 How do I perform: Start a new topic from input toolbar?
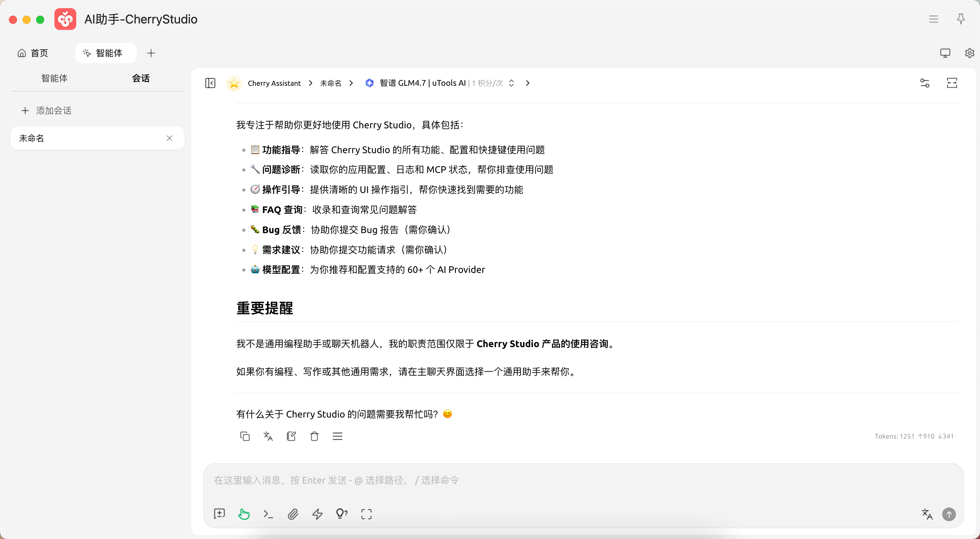click(219, 514)
